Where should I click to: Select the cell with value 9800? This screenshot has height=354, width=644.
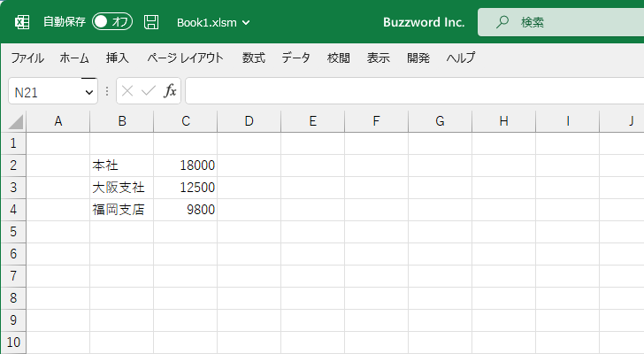[186, 210]
